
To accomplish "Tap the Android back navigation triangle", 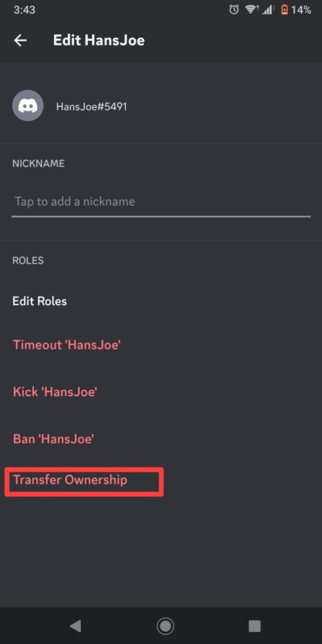I will coord(75,626).
